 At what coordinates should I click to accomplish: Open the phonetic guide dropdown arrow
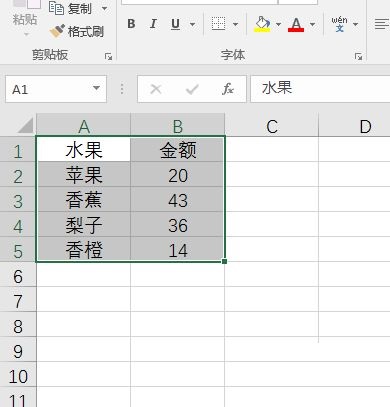pos(355,24)
